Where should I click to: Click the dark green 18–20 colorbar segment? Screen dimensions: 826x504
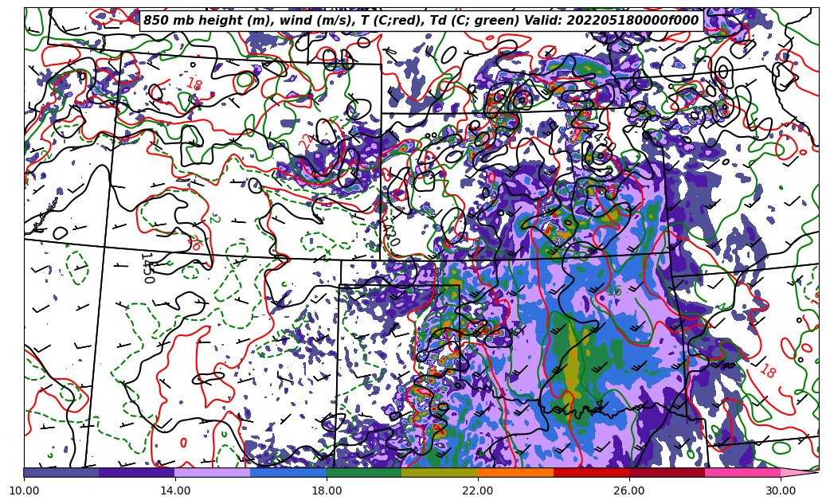click(364, 472)
